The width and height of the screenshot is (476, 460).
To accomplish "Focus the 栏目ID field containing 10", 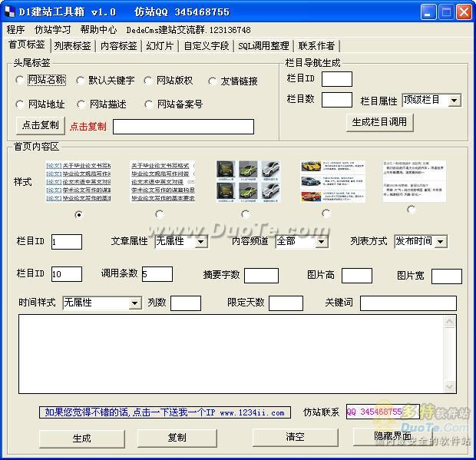I will (x=67, y=274).
